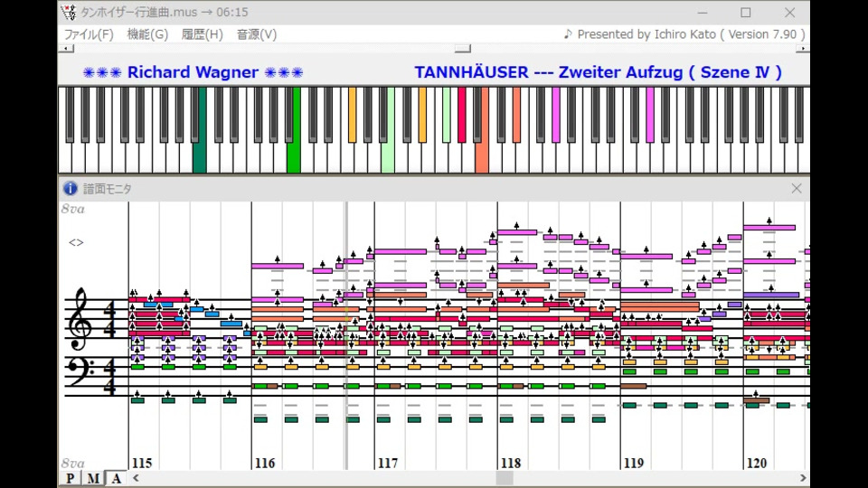Click measure number 116
Image resolution: width=868 pixels, height=488 pixels.
(x=265, y=463)
